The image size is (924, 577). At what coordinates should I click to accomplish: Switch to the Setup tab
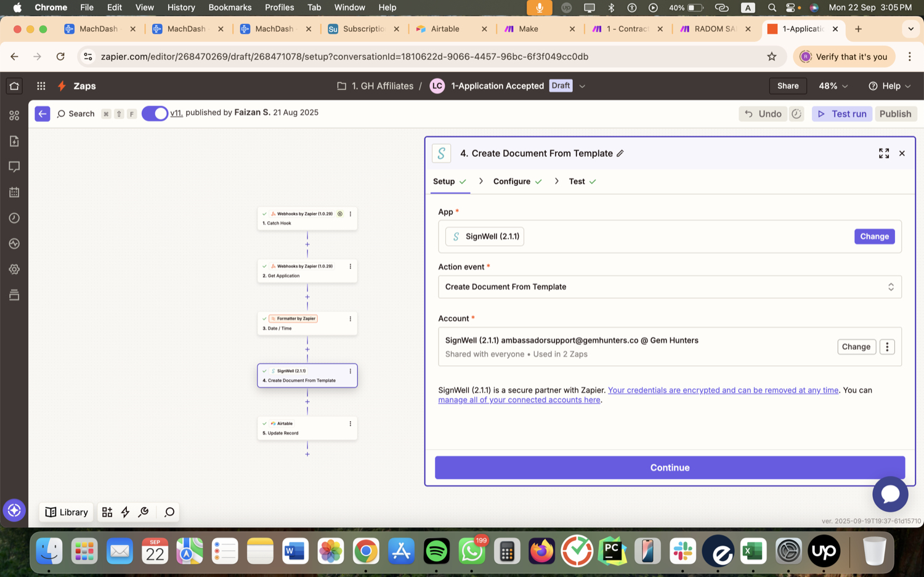pyautogui.click(x=450, y=182)
